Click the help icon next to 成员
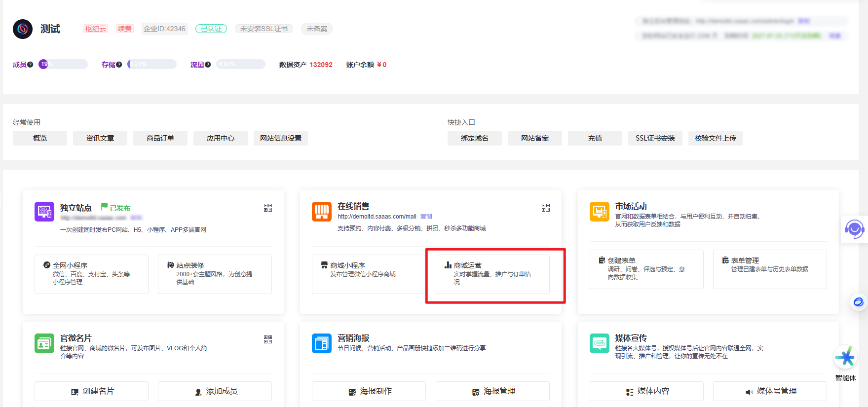 [x=30, y=65]
